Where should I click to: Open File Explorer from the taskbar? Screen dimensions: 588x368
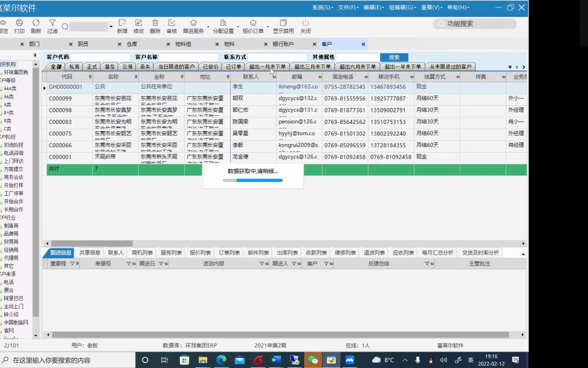(x=203, y=360)
